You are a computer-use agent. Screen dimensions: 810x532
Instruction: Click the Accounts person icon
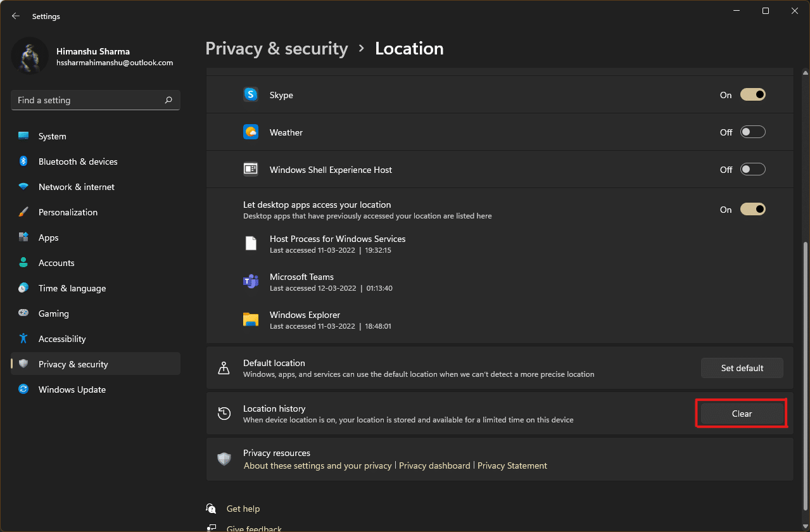click(x=23, y=263)
